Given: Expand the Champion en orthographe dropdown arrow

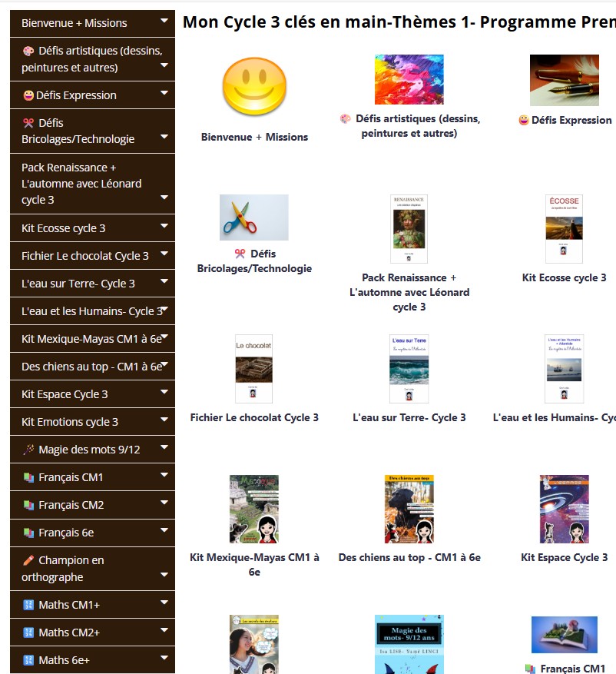Looking at the screenshot, I should (x=164, y=575).
